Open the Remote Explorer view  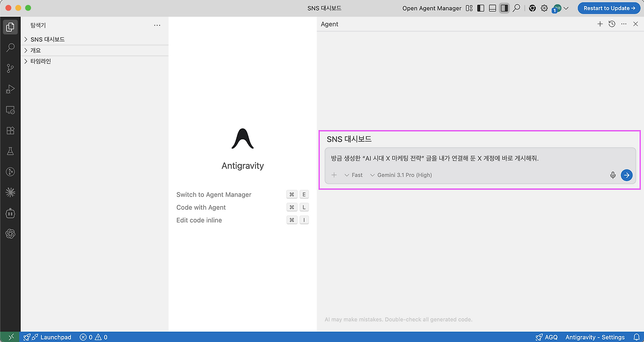10,110
